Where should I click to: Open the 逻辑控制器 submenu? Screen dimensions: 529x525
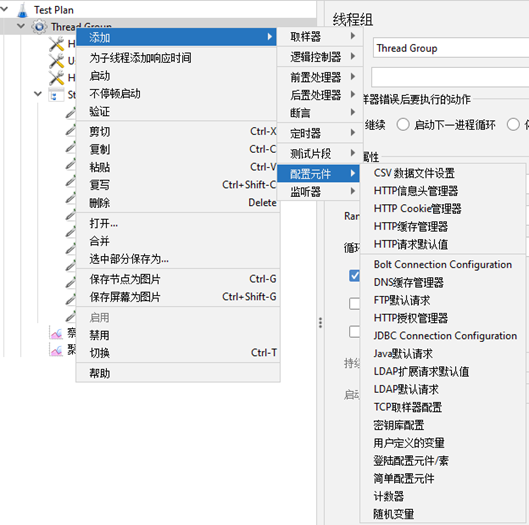pos(320,57)
